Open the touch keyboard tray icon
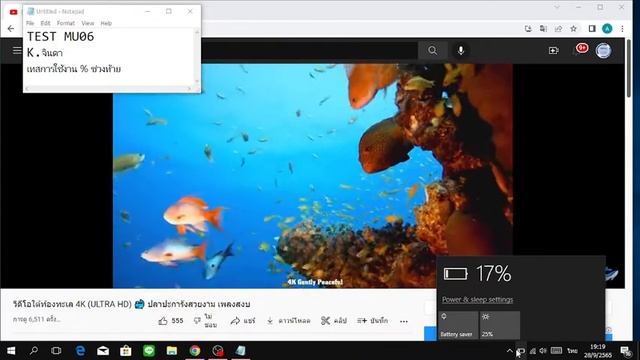 556,351
